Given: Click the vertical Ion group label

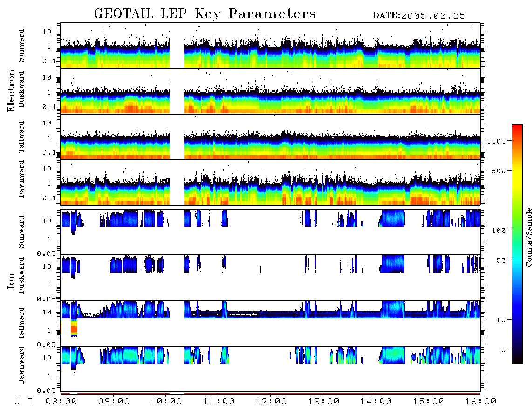Looking at the screenshot, I should point(11,280).
